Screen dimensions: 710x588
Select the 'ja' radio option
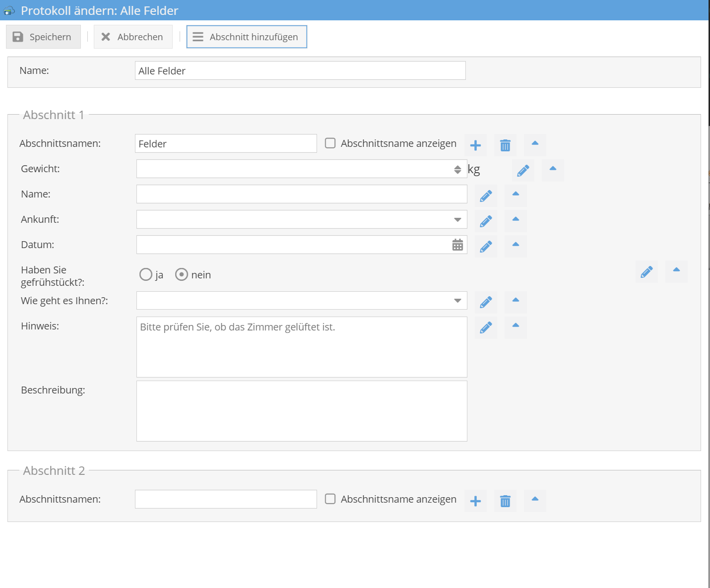(146, 275)
